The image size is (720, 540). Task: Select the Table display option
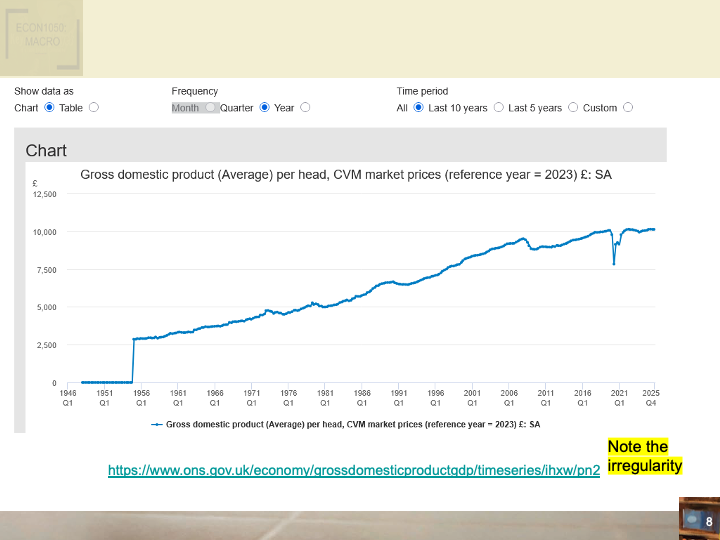pos(94,108)
